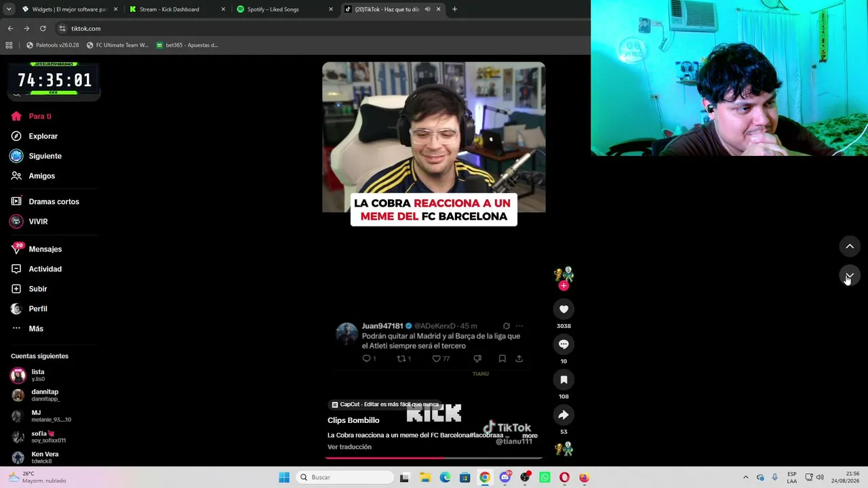Screen dimensions: 868x488
Task: Open Discord from the taskbar
Action: tap(505, 477)
